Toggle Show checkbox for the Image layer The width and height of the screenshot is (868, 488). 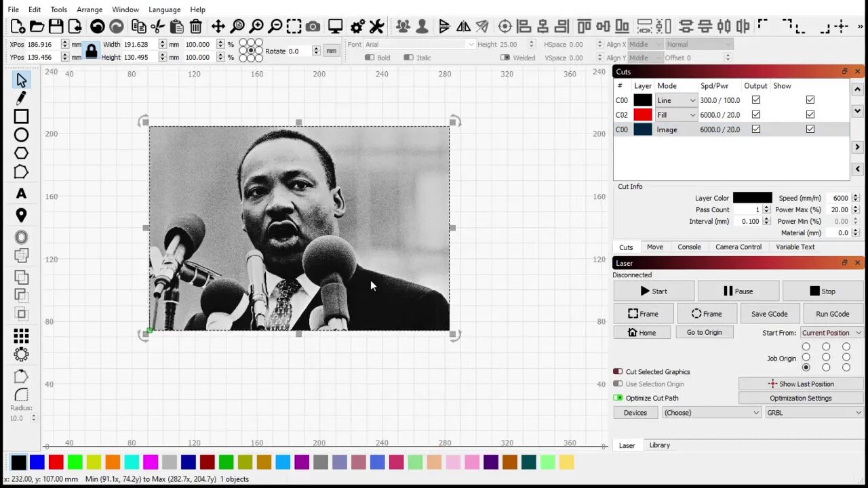tap(810, 129)
